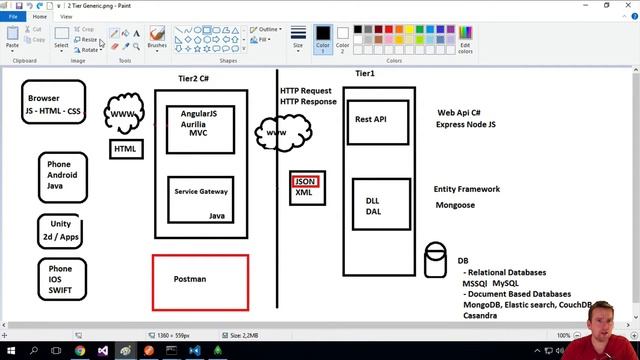640x360 pixels.
Task: Open Task View in taskbar
Action: click(x=56, y=351)
